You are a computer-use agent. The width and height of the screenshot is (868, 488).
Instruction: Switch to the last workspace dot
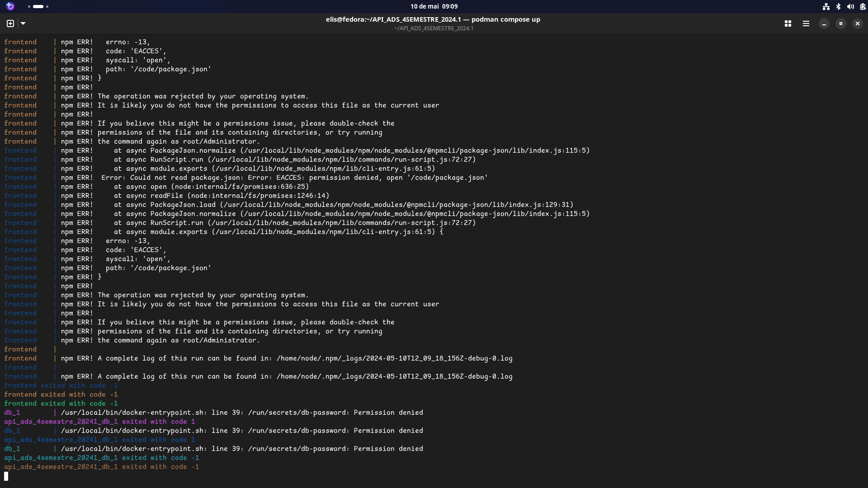(x=47, y=6)
